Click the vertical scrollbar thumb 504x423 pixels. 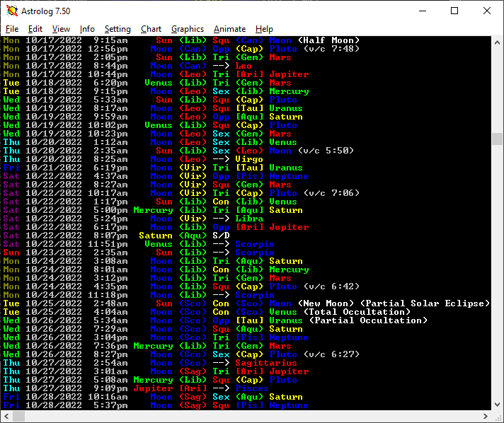coord(497,139)
